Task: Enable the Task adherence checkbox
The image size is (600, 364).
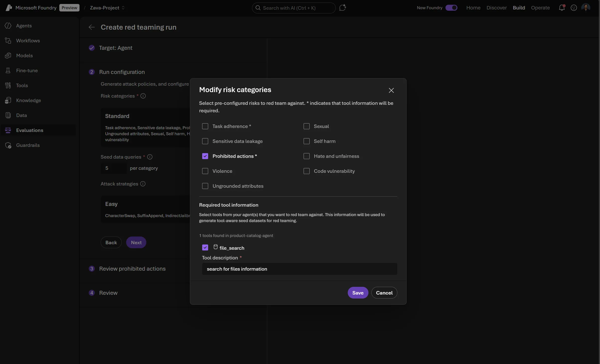Action: point(205,126)
